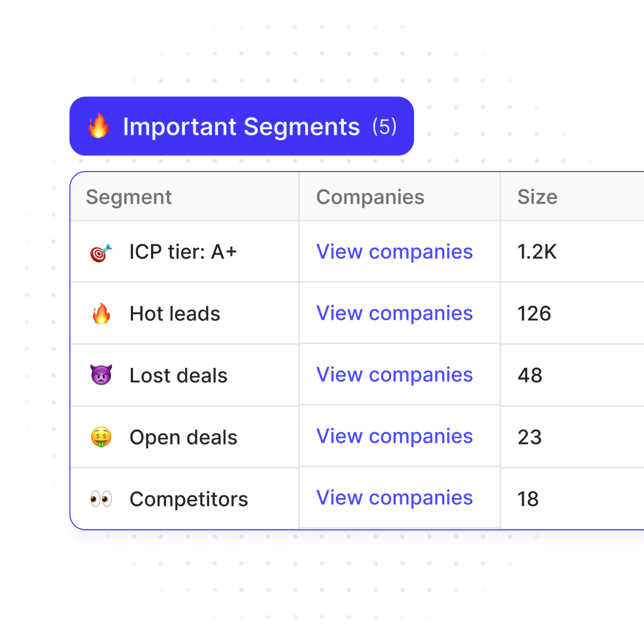Click the eyes icon next to Competitors
The image size is (644, 644).
(x=101, y=499)
